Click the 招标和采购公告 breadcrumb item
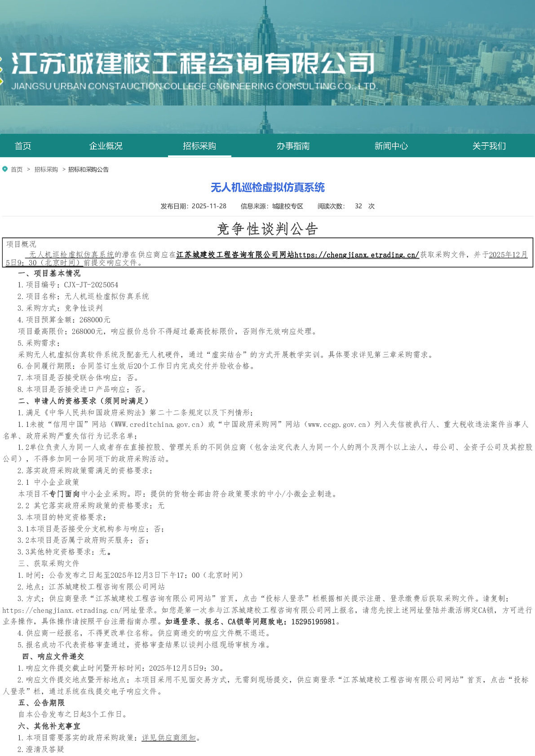Image resolution: width=535 pixels, height=756 pixels. (88, 170)
